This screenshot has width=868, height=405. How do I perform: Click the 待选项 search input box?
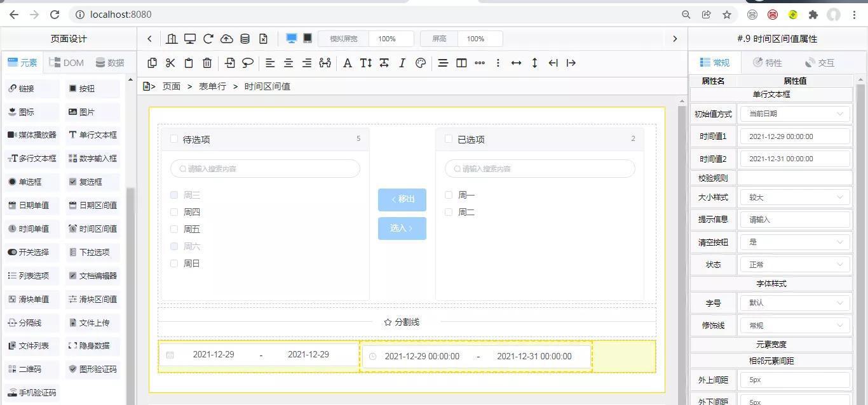pyautogui.click(x=266, y=169)
